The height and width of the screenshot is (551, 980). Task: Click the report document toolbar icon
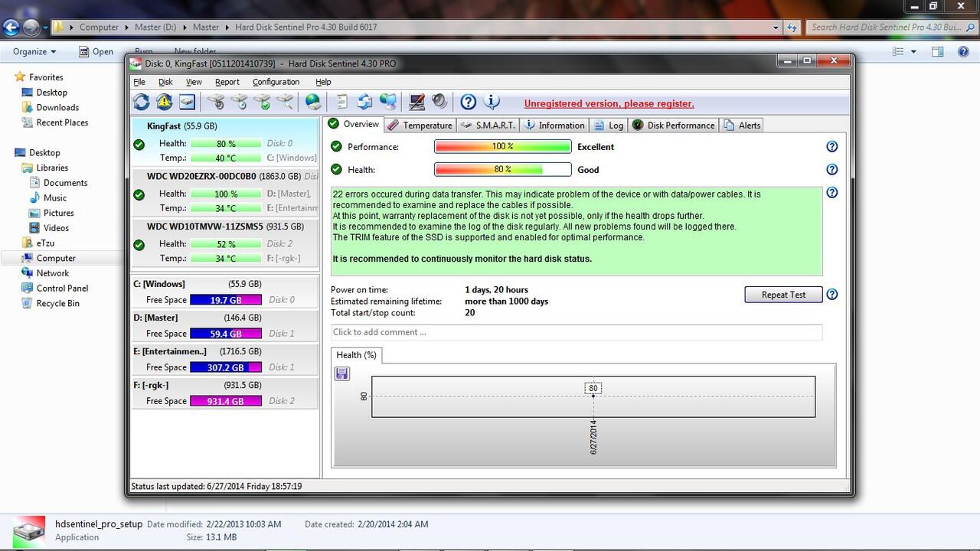342,102
